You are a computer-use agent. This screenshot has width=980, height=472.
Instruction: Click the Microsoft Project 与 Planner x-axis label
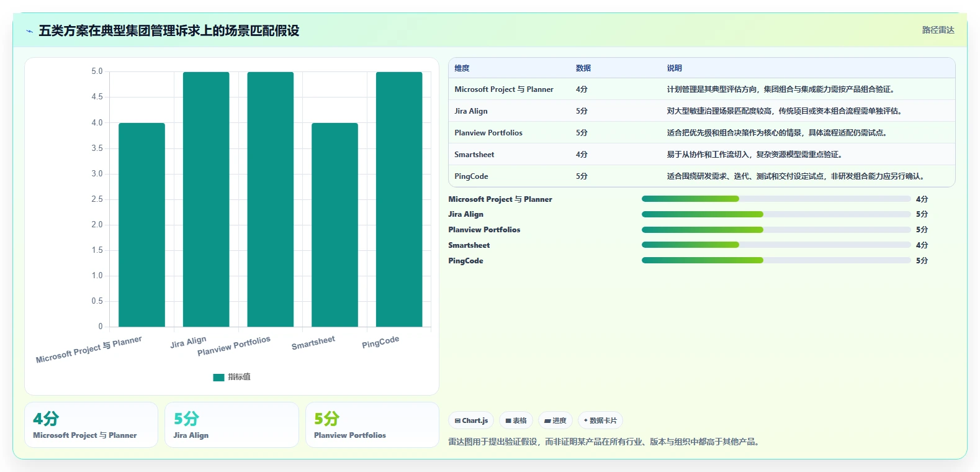tap(89, 350)
